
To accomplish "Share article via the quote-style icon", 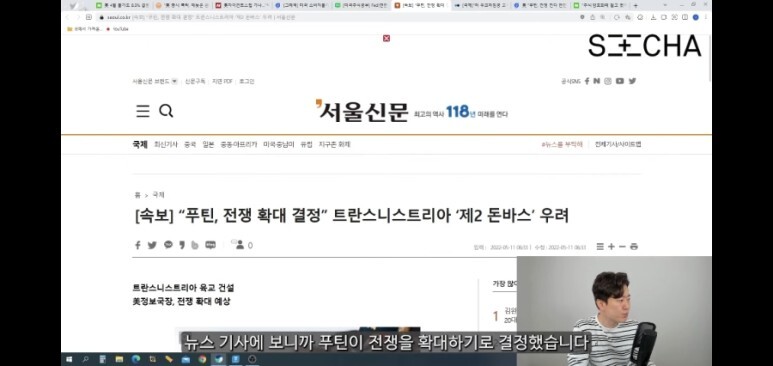I will (182, 245).
